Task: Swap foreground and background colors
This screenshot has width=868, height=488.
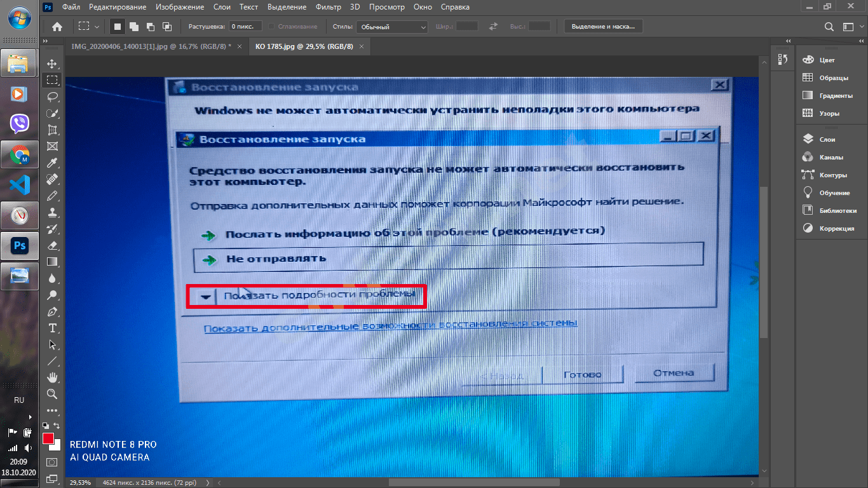Action: click(x=57, y=425)
